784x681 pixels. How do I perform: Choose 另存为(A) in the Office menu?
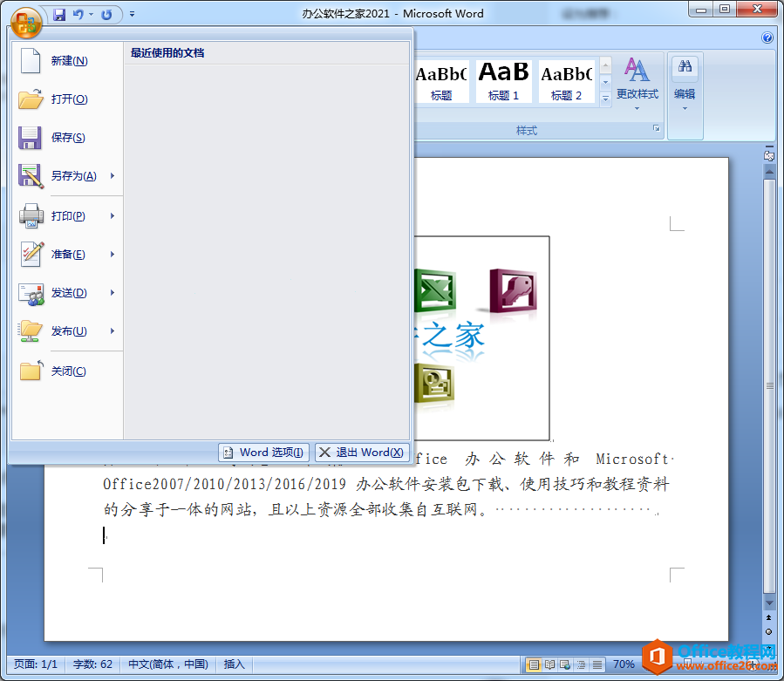point(67,176)
